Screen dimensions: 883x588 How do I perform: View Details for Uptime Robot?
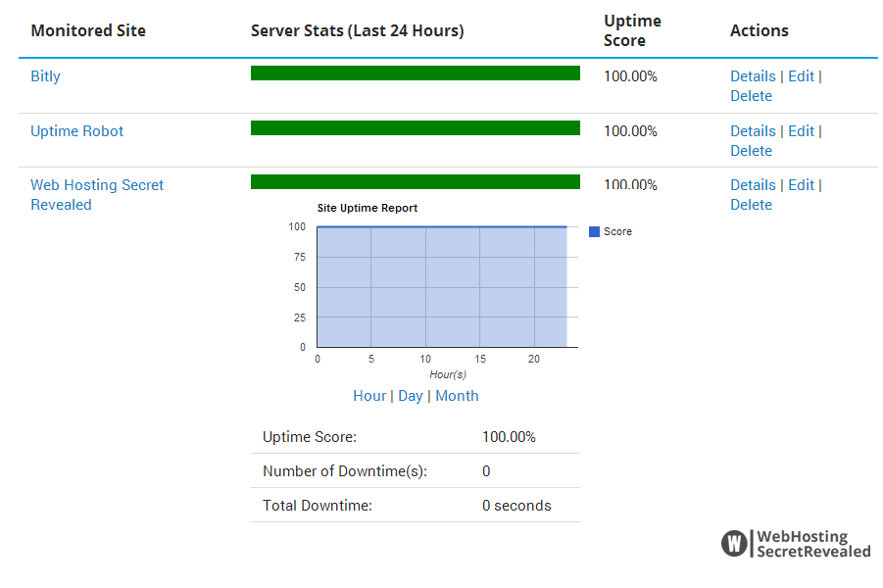coord(753,131)
